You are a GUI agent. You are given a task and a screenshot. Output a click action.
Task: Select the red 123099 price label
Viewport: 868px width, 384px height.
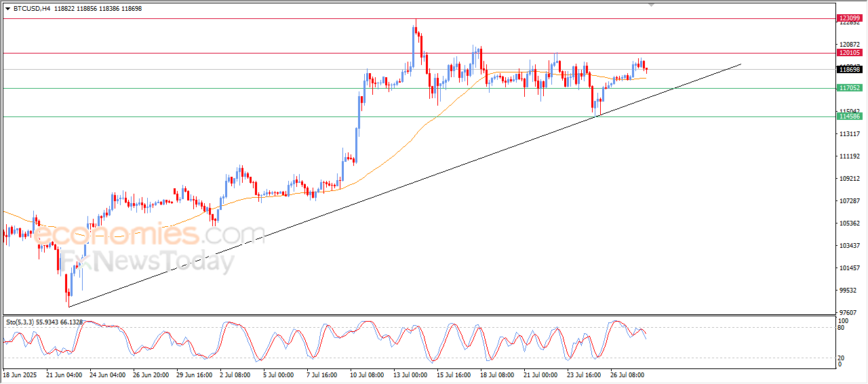pos(850,18)
